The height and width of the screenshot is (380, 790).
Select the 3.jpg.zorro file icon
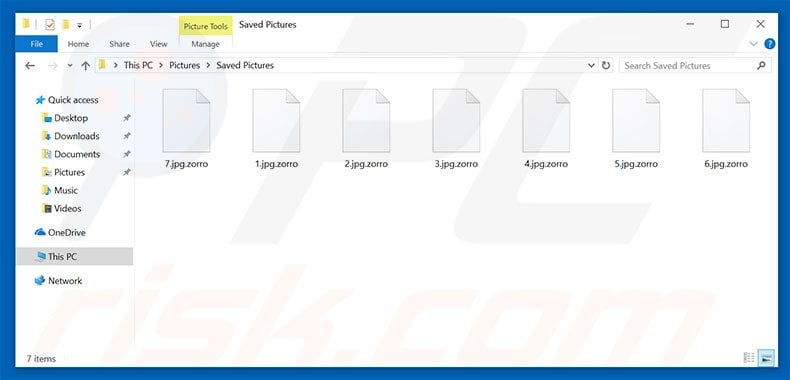(x=456, y=121)
